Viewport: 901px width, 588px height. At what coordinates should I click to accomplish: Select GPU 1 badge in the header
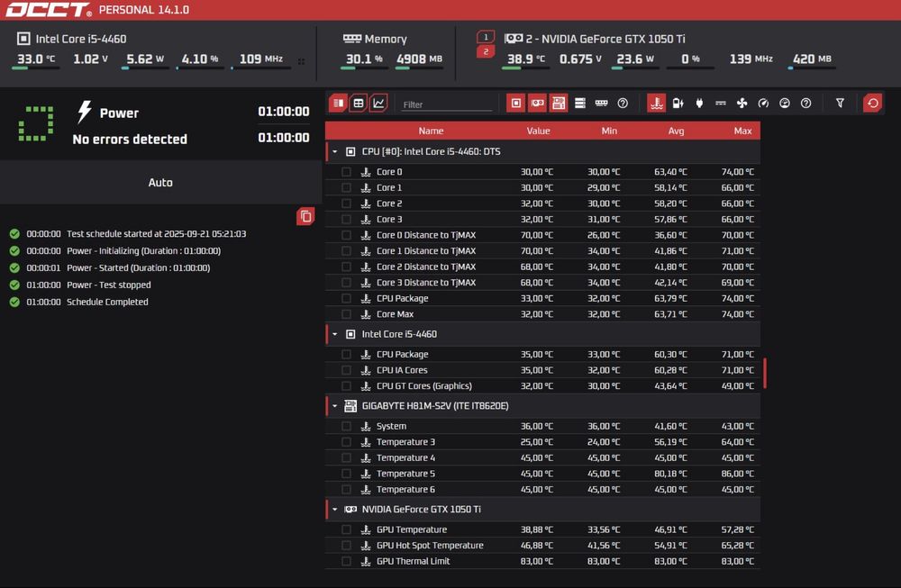coord(486,37)
